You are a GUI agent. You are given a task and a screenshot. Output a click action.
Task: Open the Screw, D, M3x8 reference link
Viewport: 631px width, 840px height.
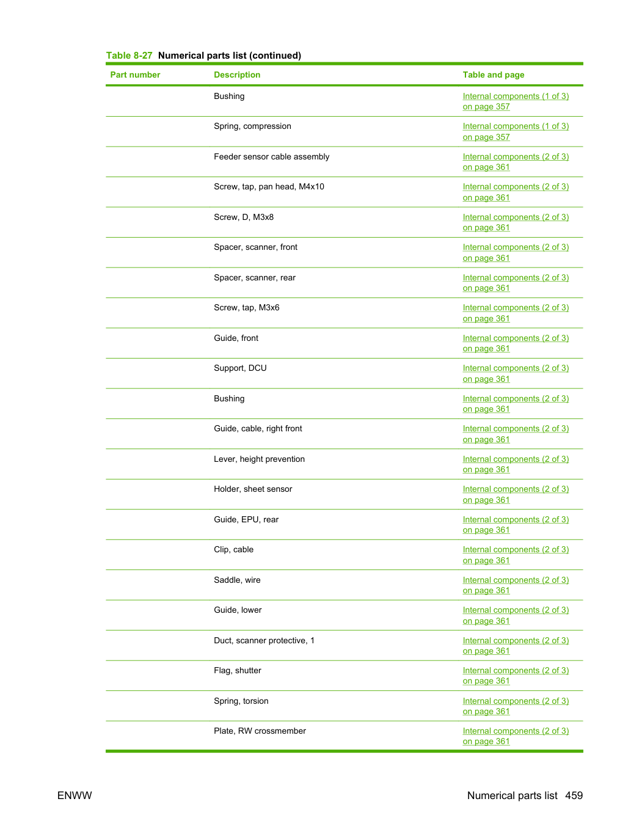[x=516, y=222]
